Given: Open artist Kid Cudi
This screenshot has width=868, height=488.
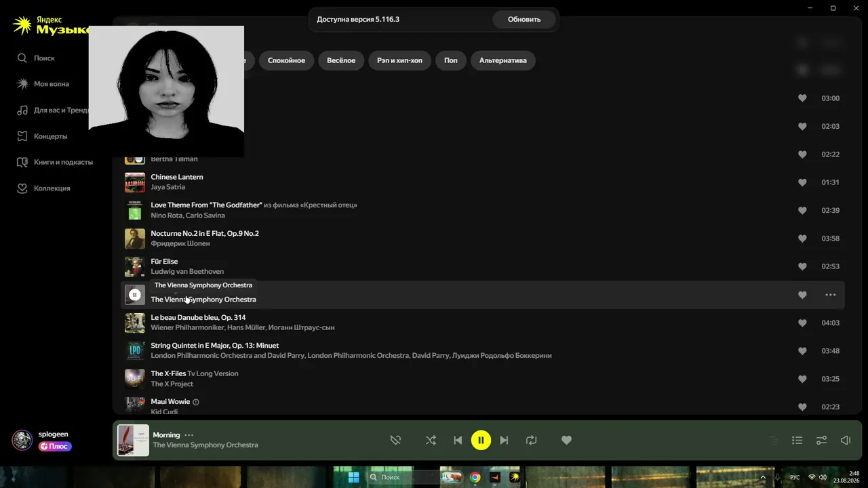Looking at the screenshot, I should [x=163, y=411].
